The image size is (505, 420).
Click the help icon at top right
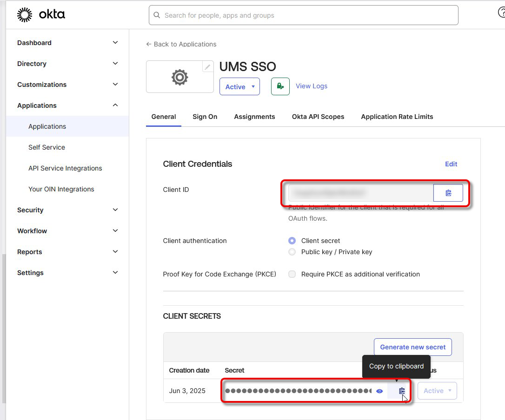point(501,13)
